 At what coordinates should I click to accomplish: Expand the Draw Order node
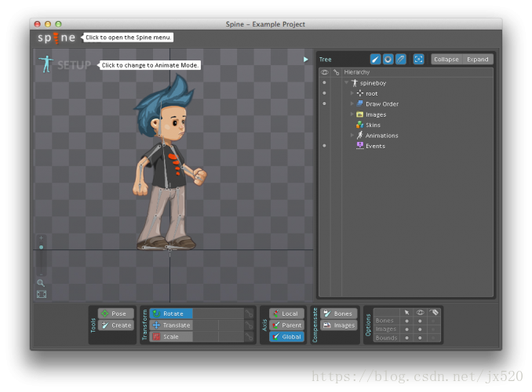pos(352,103)
